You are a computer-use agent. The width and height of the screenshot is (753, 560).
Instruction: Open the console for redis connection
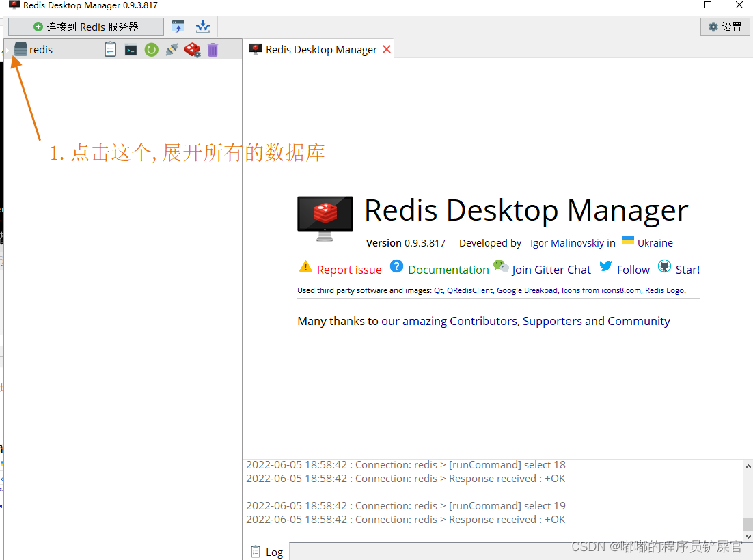click(x=131, y=50)
